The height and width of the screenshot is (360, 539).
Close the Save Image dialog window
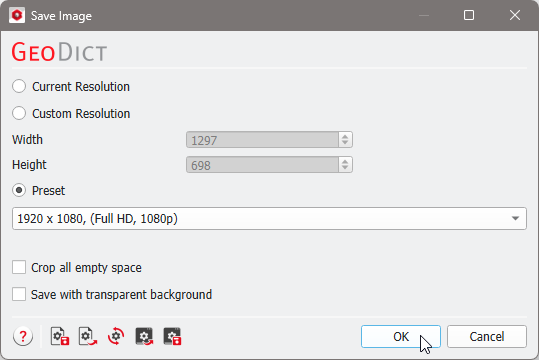pos(515,15)
